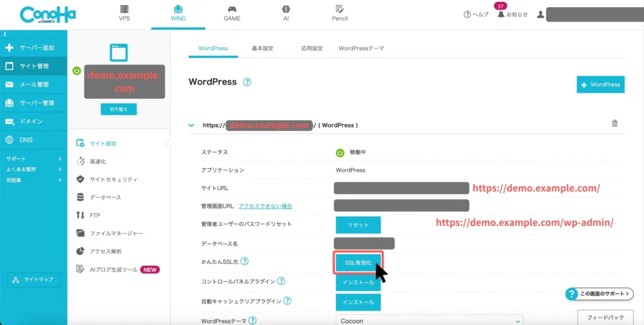Open FTP menu item
The height and width of the screenshot is (325, 644).
click(x=88, y=215)
